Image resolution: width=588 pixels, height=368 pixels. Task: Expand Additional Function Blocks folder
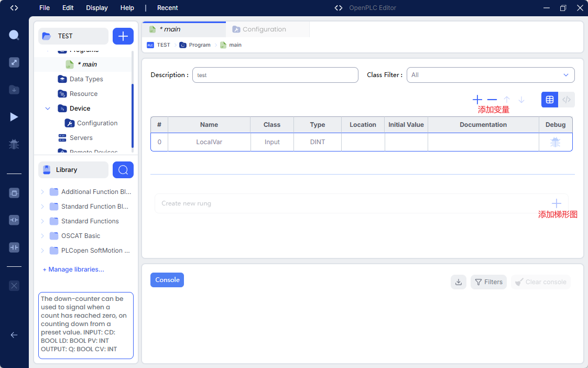point(42,192)
